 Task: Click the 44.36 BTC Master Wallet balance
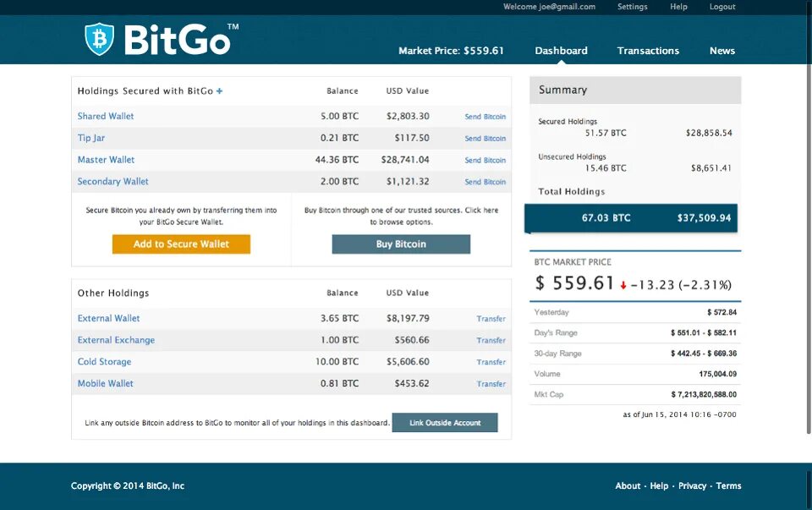point(337,160)
